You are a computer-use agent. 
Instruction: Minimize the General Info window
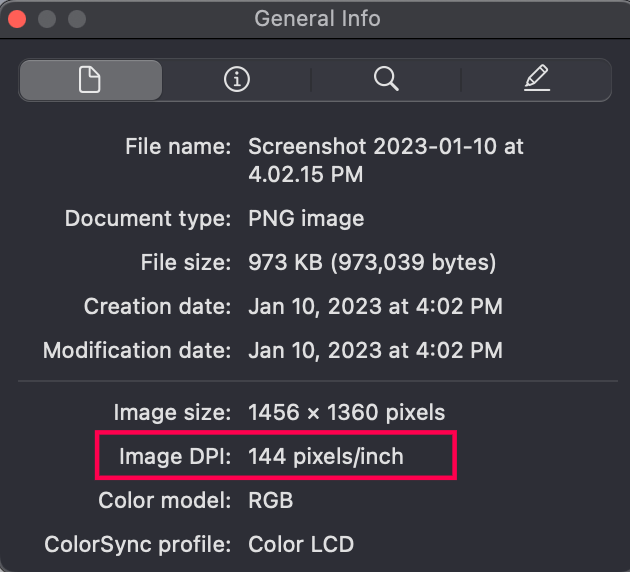click(47, 19)
